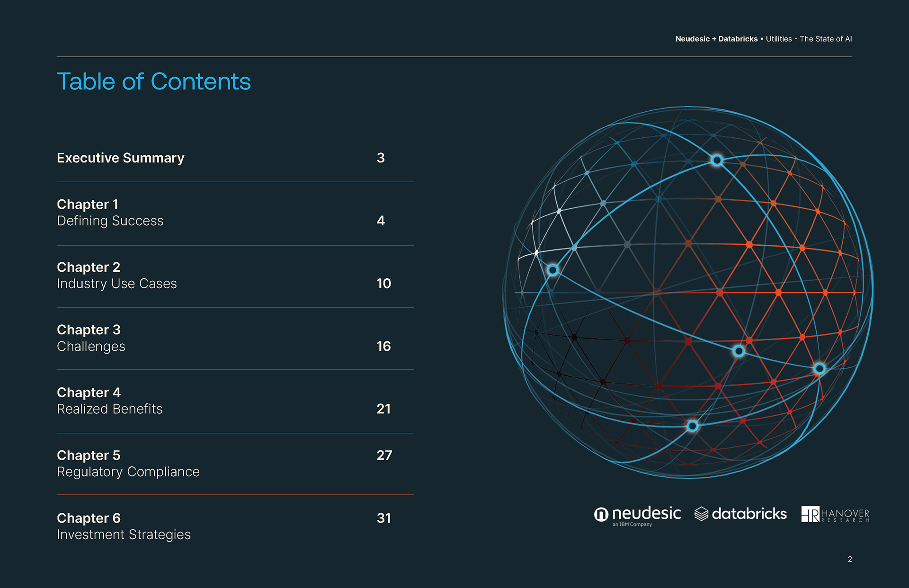Click the glowing blue node at globe's bottom

click(692, 426)
